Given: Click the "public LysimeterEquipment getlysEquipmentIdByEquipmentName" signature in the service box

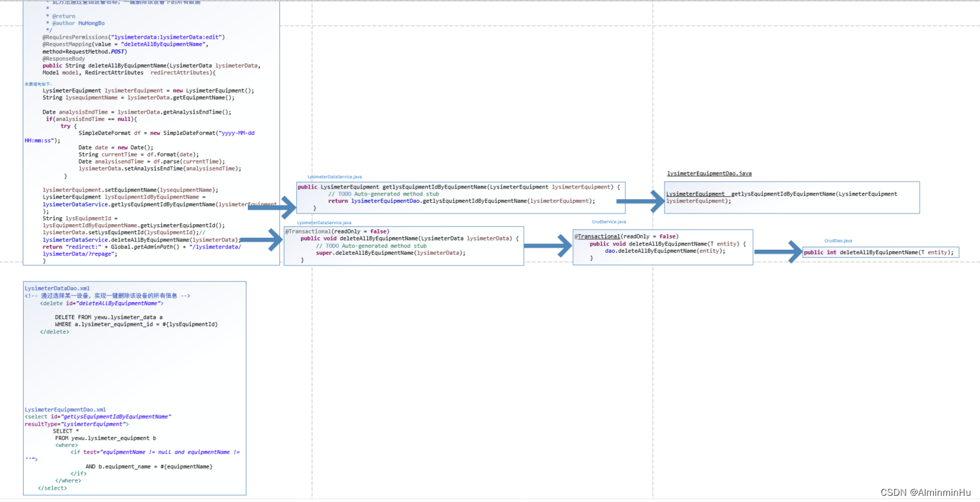Looking at the screenshot, I should [x=459, y=187].
